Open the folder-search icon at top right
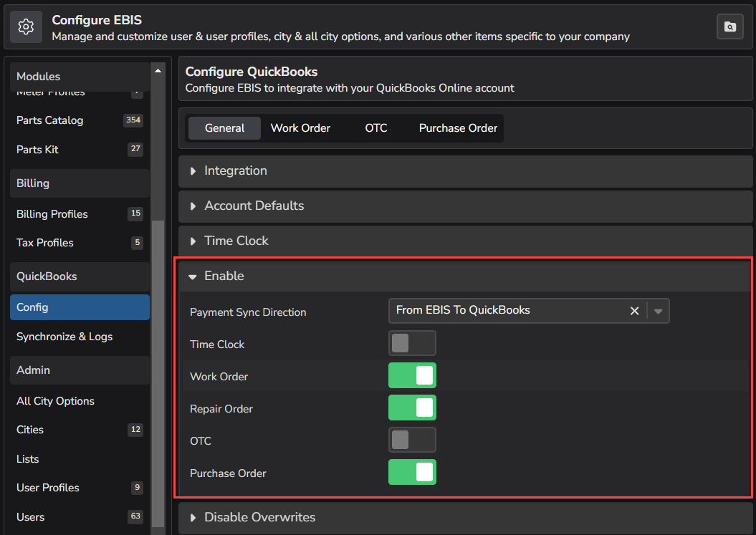Screen dimensions: 756x535 [729, 26]
